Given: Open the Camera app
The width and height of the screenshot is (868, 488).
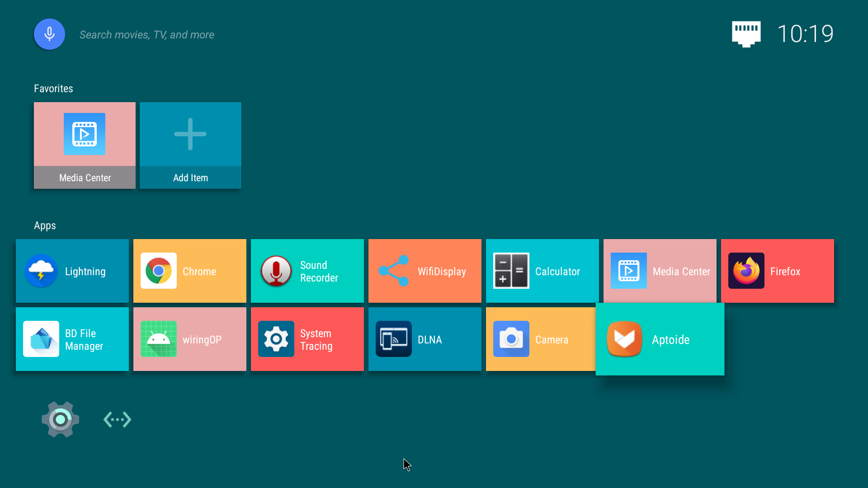Looking at the screenshot, I should [x=541, y=339].
